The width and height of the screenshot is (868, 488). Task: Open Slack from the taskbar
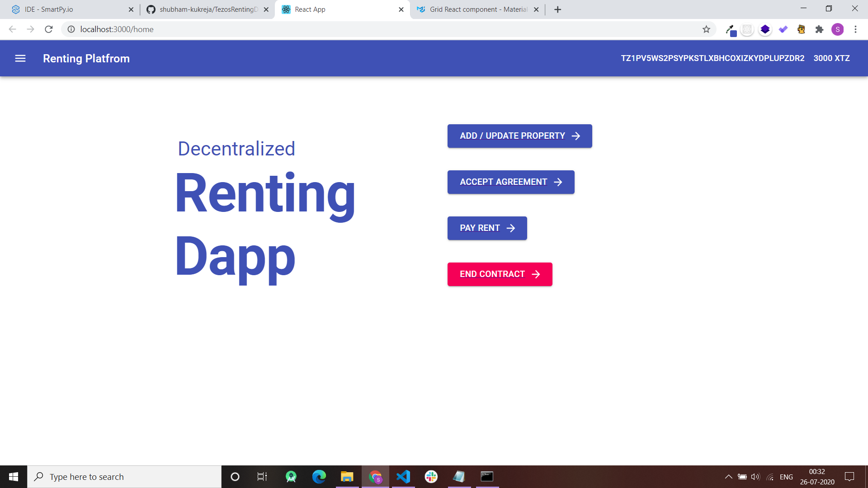point(431,477)
